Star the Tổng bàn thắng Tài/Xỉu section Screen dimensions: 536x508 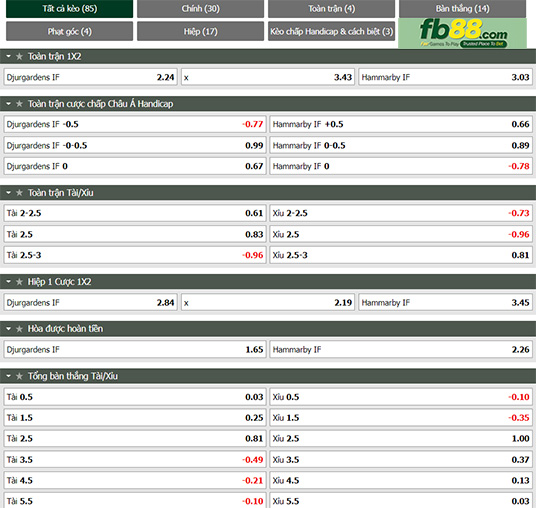19,376
